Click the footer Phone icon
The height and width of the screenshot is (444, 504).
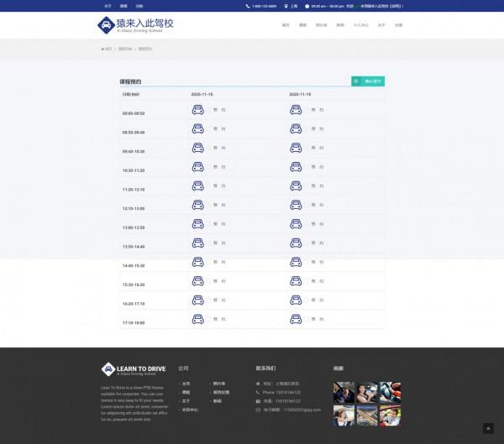(x=258, y=392)
